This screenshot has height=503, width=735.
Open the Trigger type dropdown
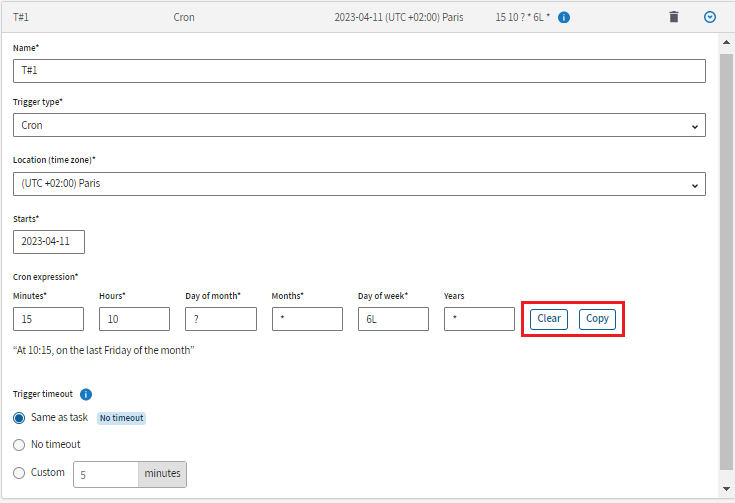(x=359, y=125)
